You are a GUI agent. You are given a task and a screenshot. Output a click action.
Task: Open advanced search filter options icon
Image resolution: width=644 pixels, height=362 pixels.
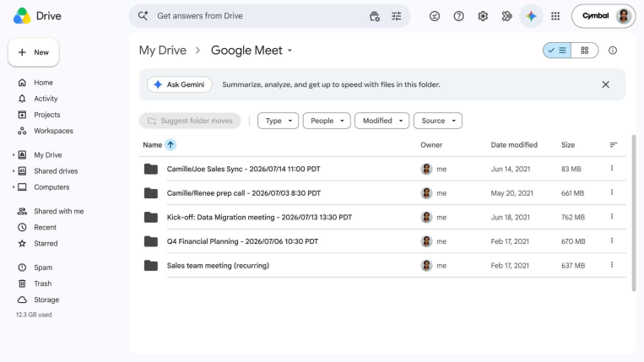[397, 16]
